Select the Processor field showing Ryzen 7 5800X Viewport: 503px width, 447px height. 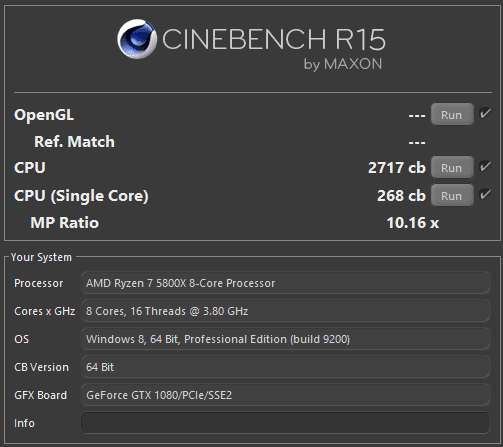(x=285, y=283)
